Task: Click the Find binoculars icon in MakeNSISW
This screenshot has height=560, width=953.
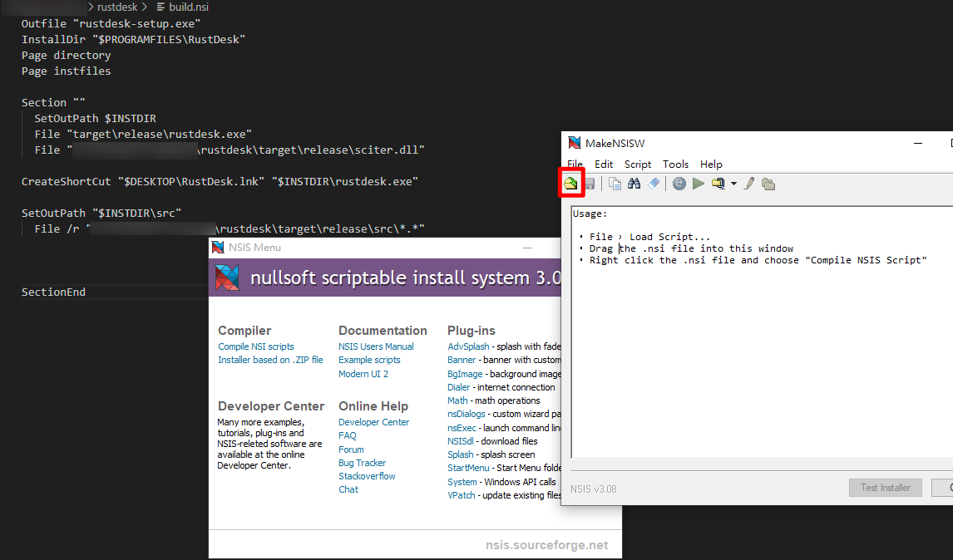Action: coord(634,184)
